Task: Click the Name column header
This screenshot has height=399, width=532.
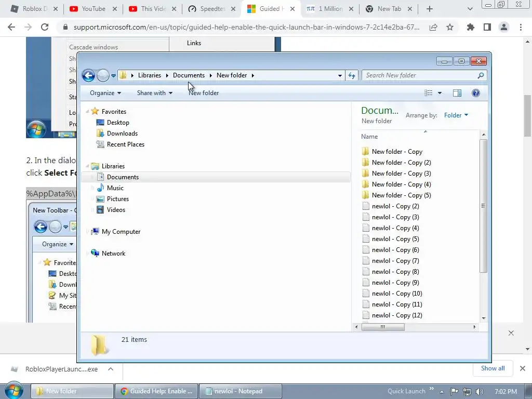Action: click(369, 137)
